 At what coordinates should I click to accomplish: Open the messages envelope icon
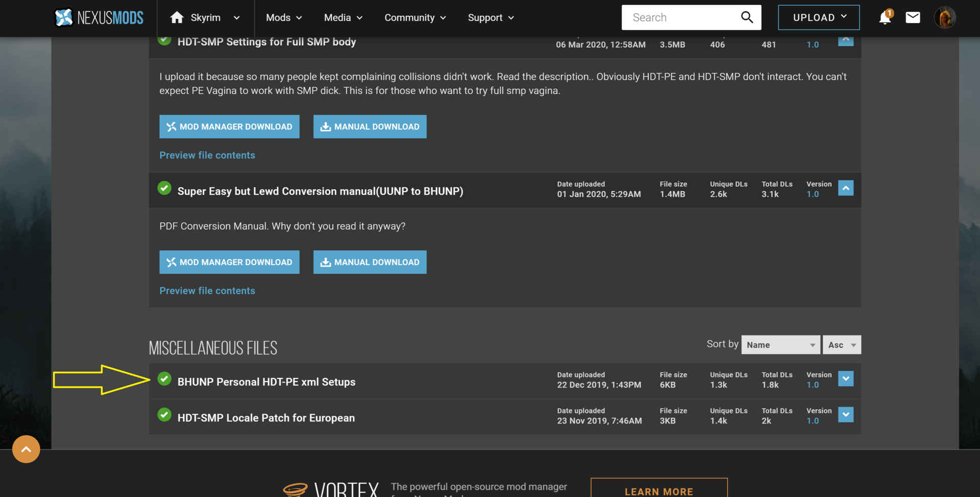pos(913,17)
